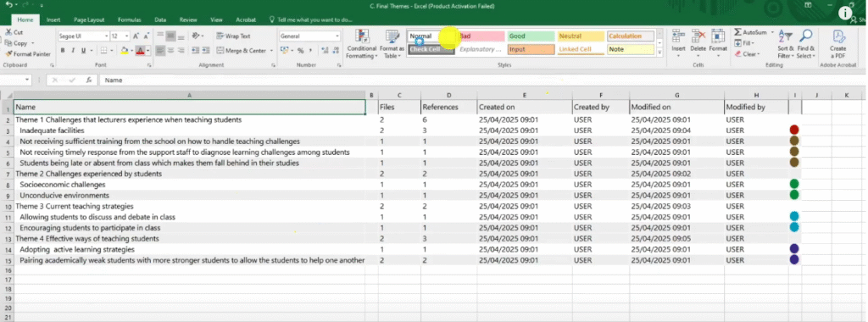This screenshot has width=868, height=322.
Task: Click Merge & Center
Action: [242, 50]
